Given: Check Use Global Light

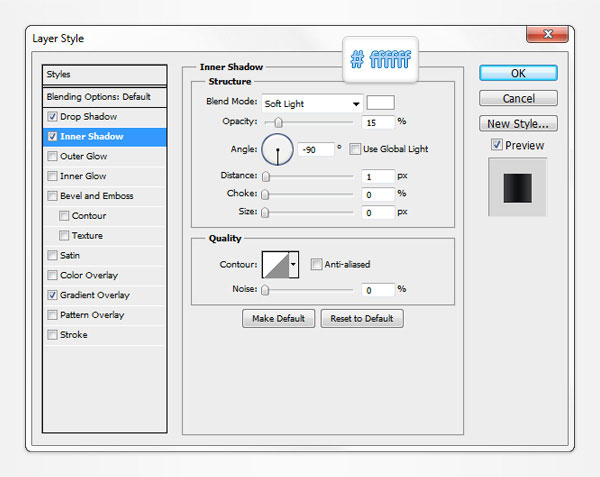Looking at the screenshot, I should (355, 149).
